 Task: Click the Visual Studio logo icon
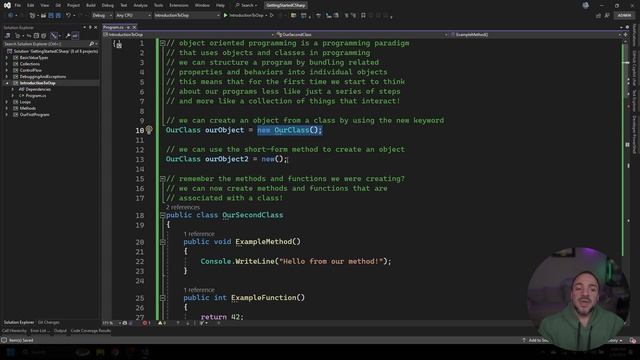[7, 5]
